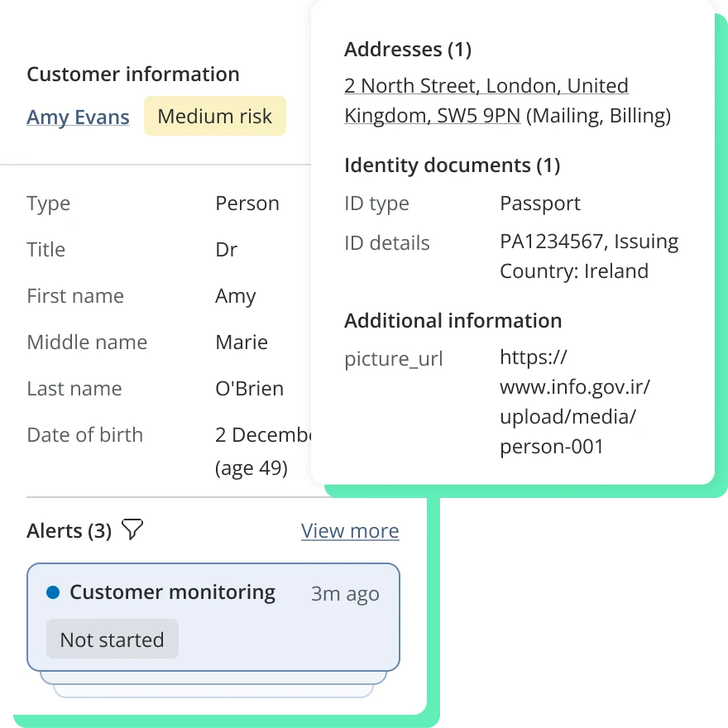The height and width of the screenshot is (728, 728).
Task: Click the Customer information heading
Action: click(x=132, y=74)
